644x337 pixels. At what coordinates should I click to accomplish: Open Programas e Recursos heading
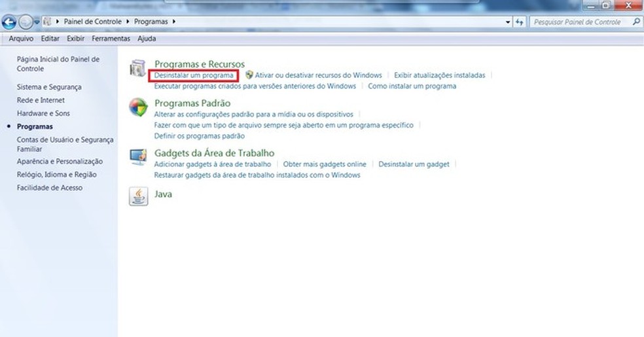[x=200, y=64]
